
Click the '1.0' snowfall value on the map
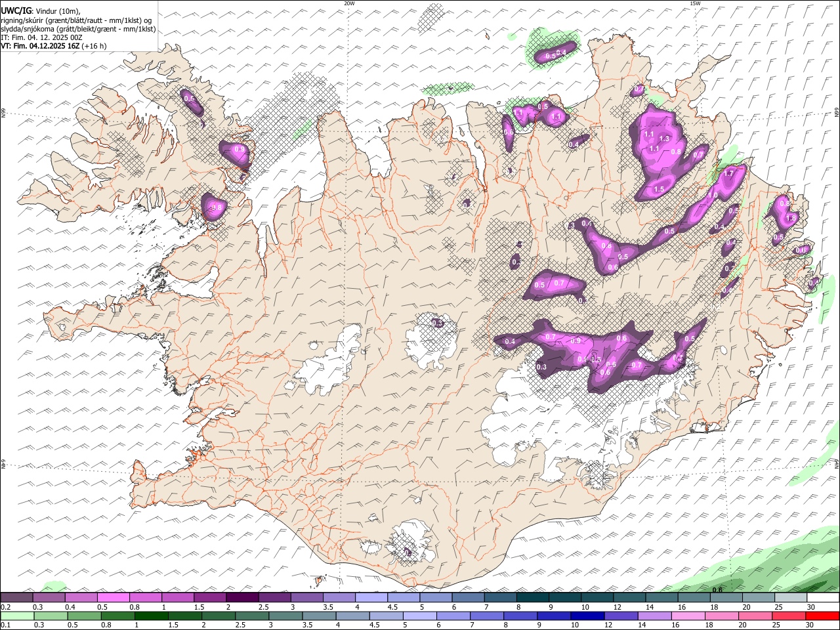click(x=712, y=196)
